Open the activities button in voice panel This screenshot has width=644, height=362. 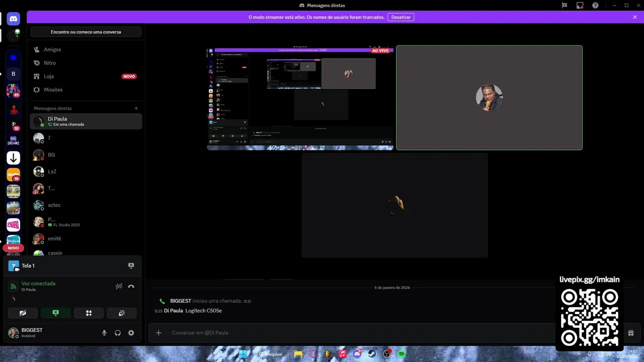[x=89, y=313]
